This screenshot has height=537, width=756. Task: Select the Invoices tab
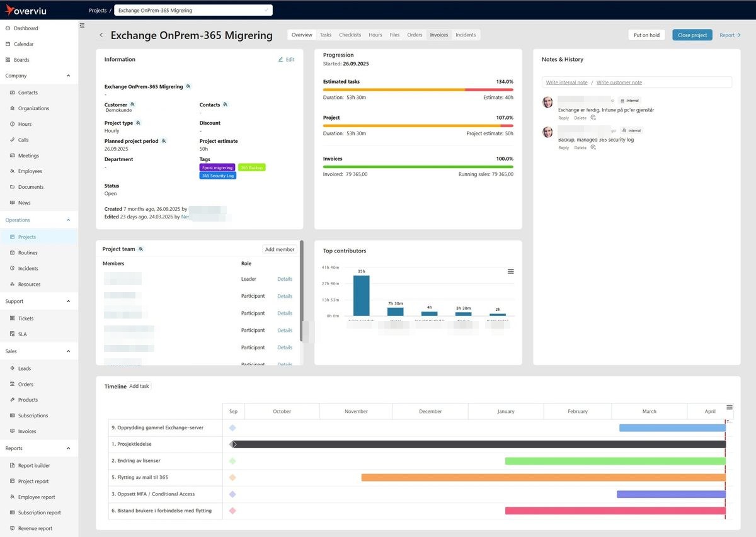439,35
